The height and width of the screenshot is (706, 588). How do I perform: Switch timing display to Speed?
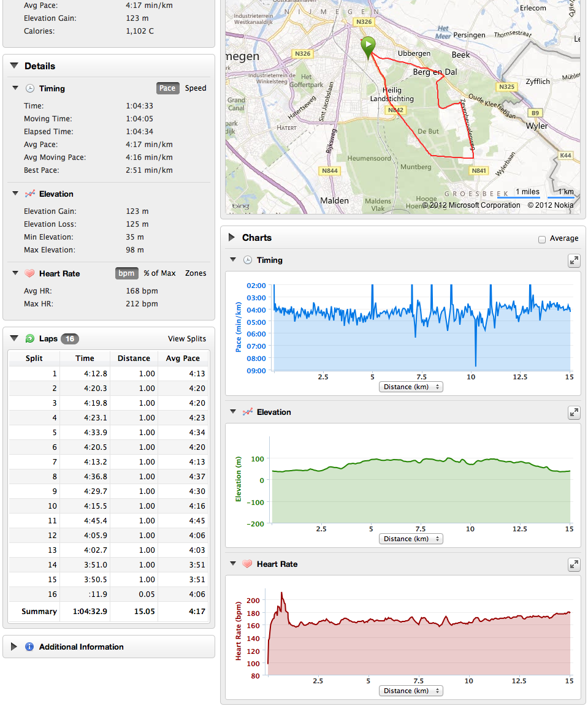point(196,88)
